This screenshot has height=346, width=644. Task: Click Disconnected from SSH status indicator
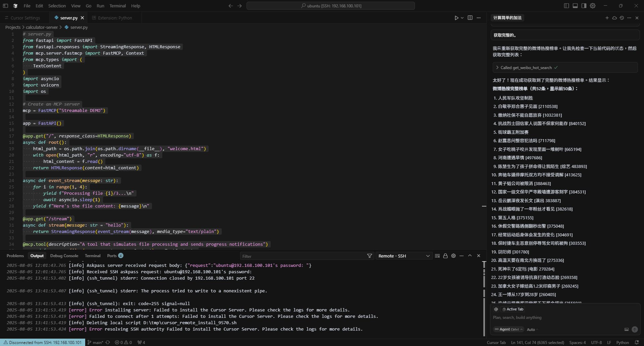click(43, 342)
